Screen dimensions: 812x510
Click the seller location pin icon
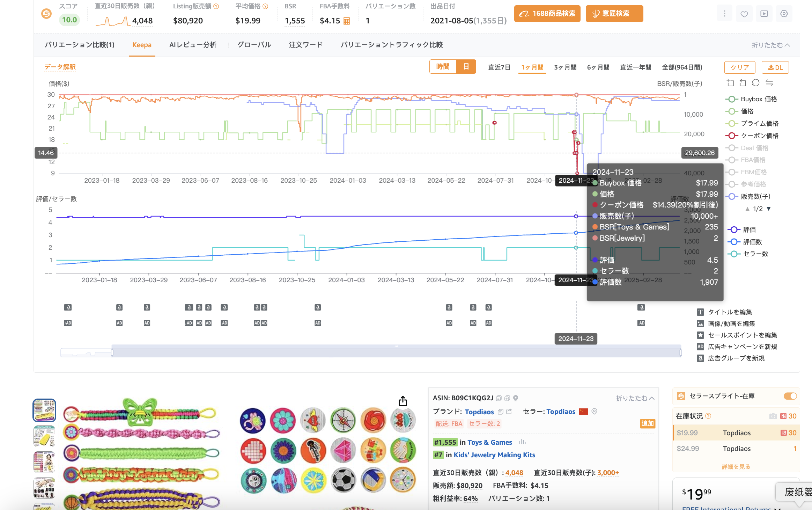point(595,411)
